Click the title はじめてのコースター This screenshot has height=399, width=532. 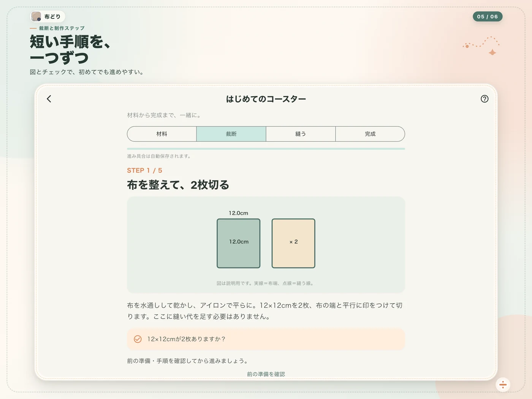click(x=266, y=99)
